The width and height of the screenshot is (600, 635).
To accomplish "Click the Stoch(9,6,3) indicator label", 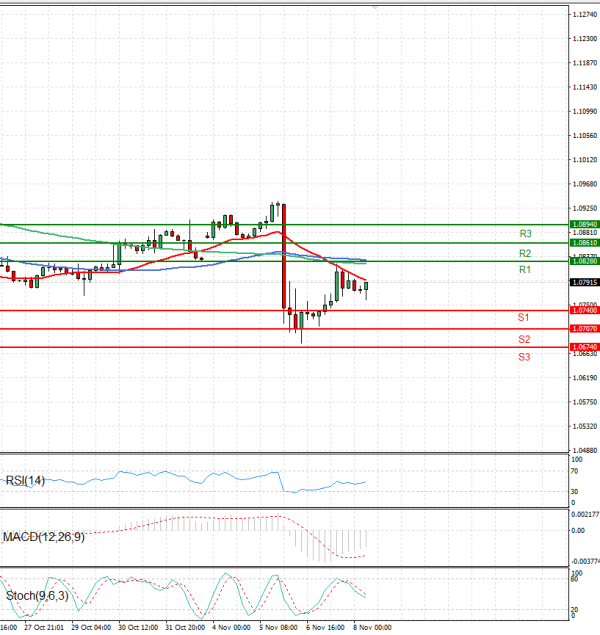I will pyautogui.click(x=37, y=596).
